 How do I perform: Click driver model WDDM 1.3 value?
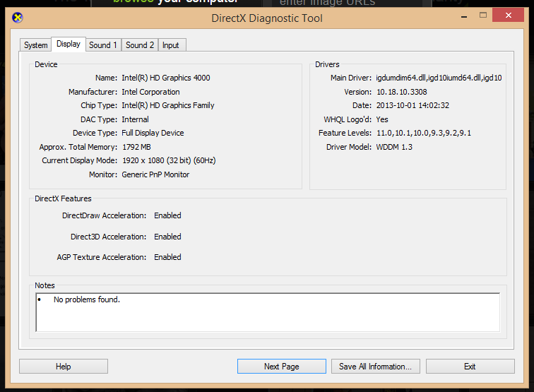coord(394,147)
